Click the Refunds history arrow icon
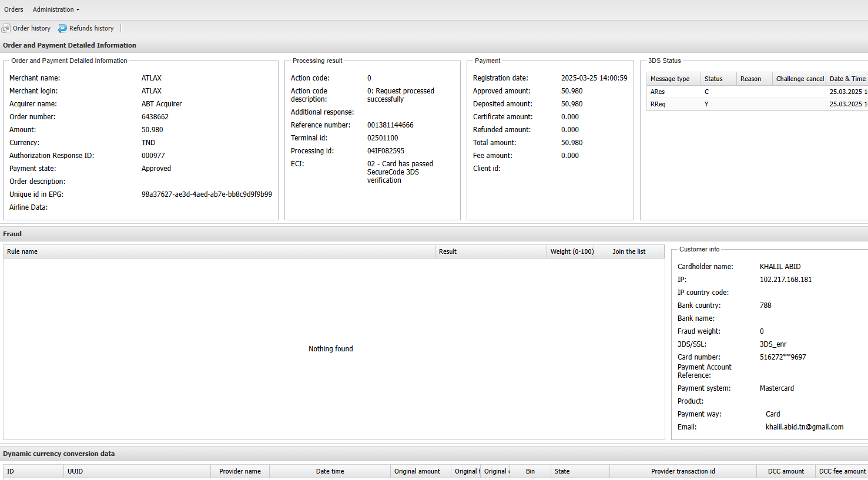The height and width of the screenshot is (480, 868). (62, 28)
